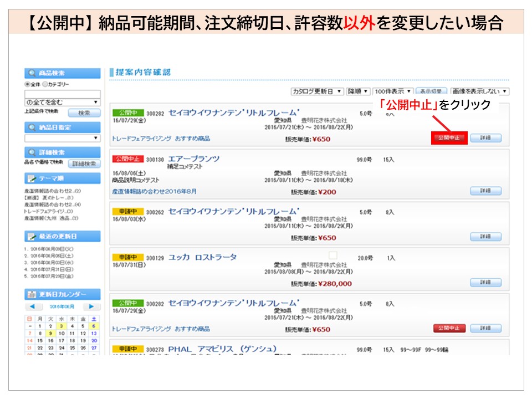
Task: Open エアープランツ product title link
Action: [x=193, y=159]
